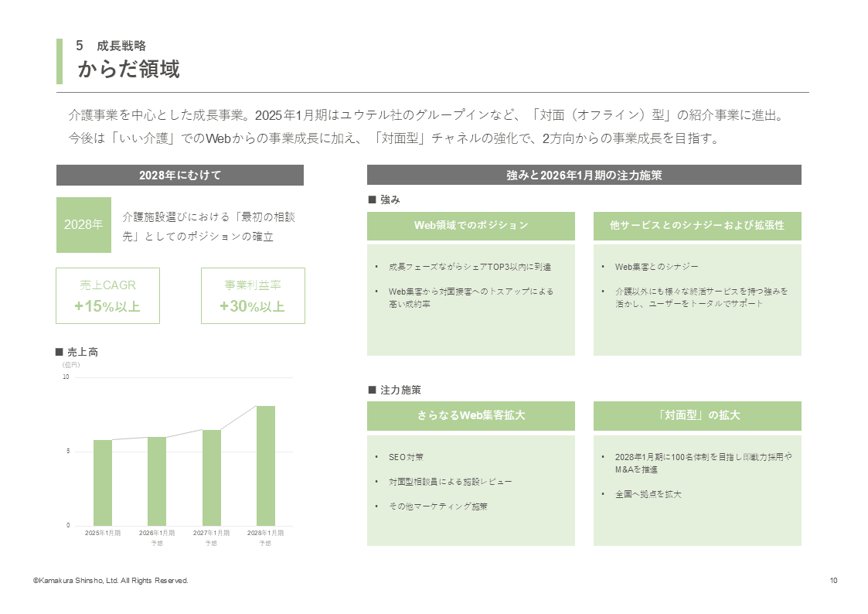
Task: Click the 「対面型」の拡大 heading
Action: point(696,416)
